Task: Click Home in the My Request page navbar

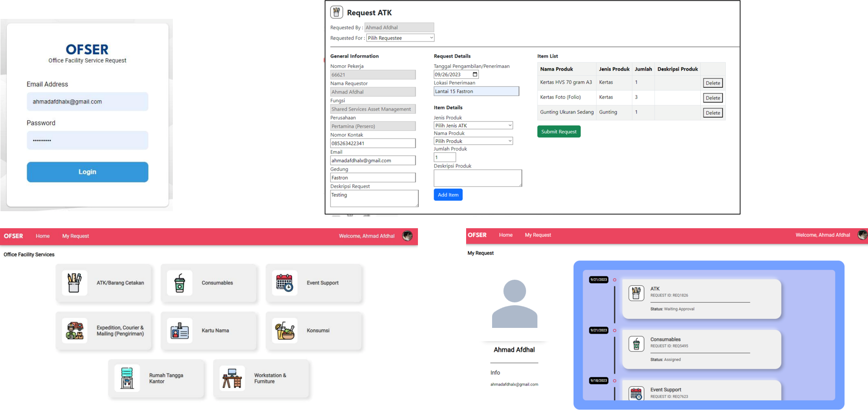Action: pyautogui.click(x=505, y=235)
